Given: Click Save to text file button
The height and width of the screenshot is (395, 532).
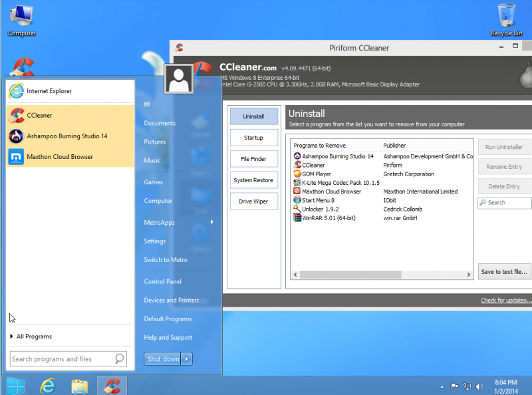Looking at the screenshot, I should click(504, 272).
